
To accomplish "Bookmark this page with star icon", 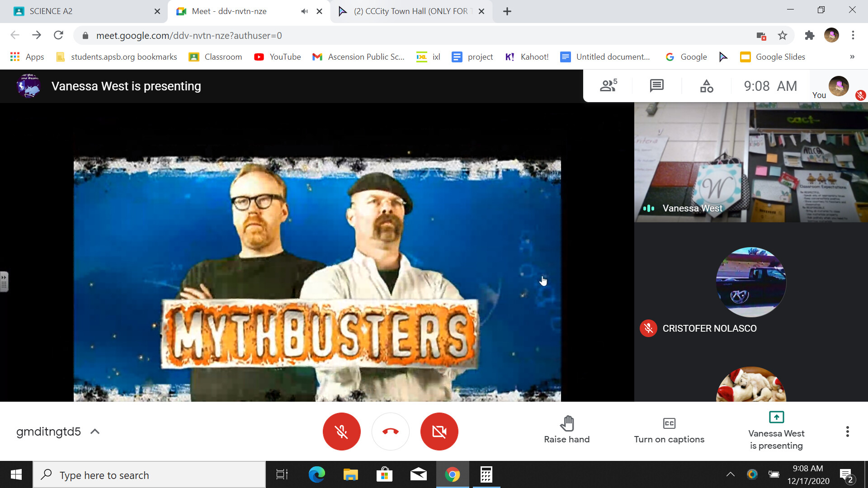I will click(x=783, y=36).
